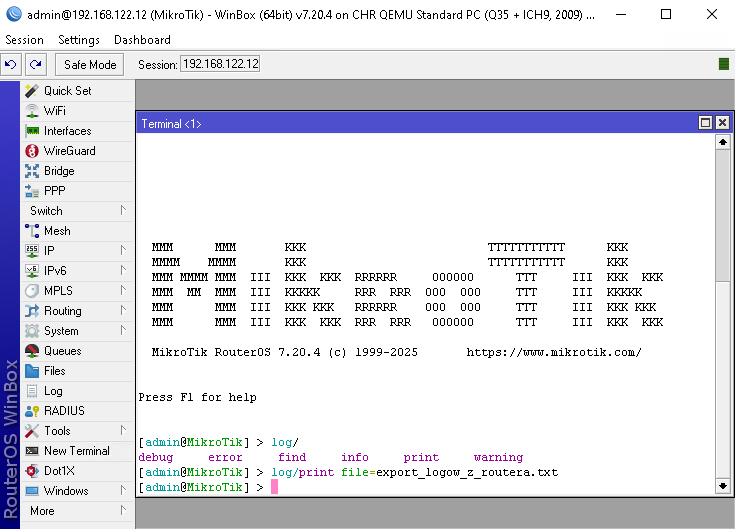Image resolution: width=735 pixels, height=529 pixels.
Task: Expand the MPLS submenu arrow
Action: (x=123, y=291)
